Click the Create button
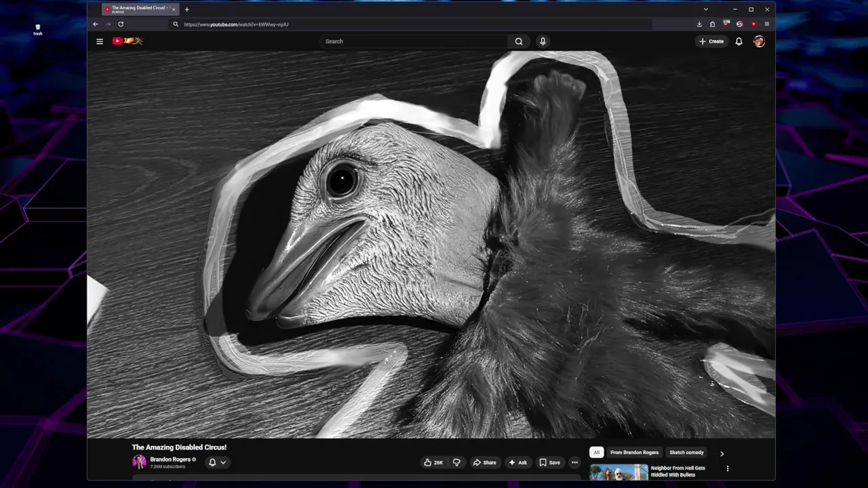 coord(711,41)
